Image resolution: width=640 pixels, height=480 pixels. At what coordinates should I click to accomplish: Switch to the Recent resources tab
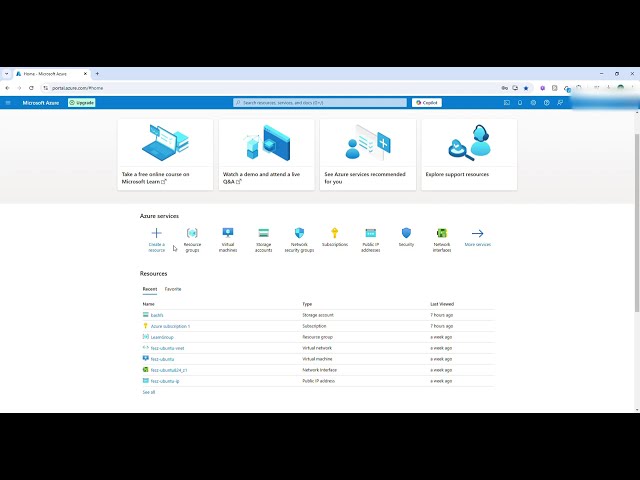150,289
